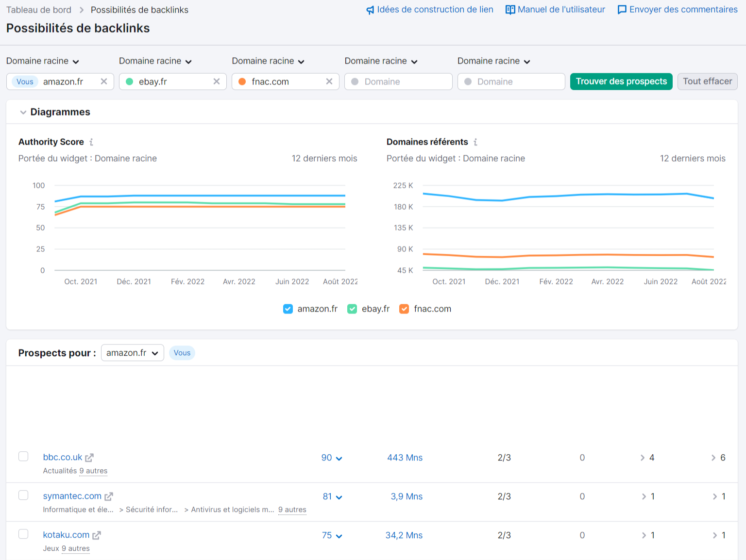Open Domaine racine dropdown above fnac.com
Image resolution: width=746 pixels, height=560 pixels.
coord(268,61)
